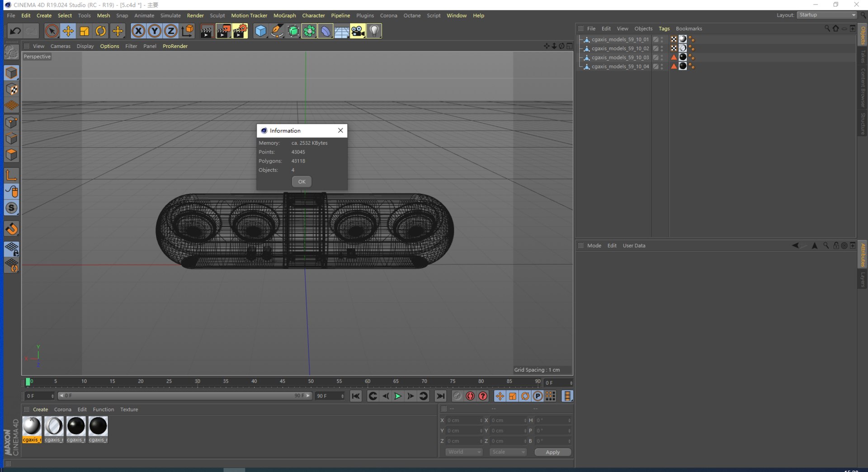Select the Rotate tool
This screenshot has height=472, width=868.
[x=101, y=31]
